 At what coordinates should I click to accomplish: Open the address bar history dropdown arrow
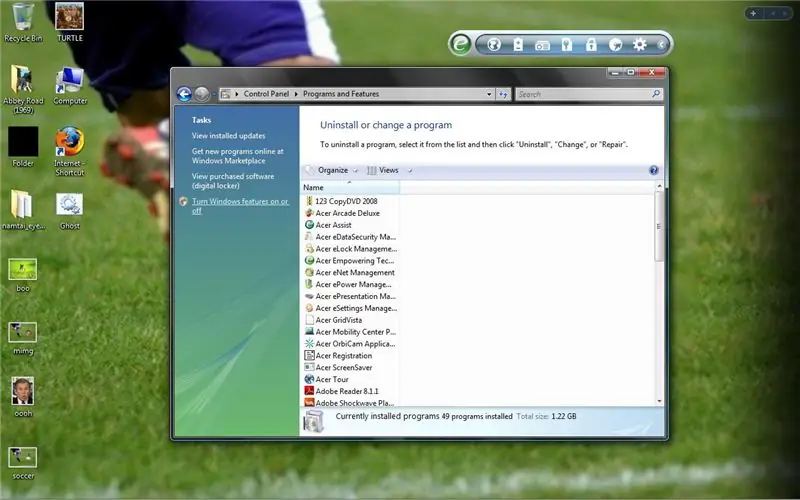tap(489, 94)
